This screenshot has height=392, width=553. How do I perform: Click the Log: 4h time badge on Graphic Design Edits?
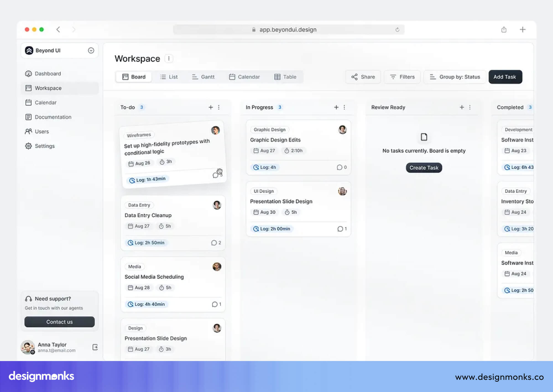pos(265,167)
